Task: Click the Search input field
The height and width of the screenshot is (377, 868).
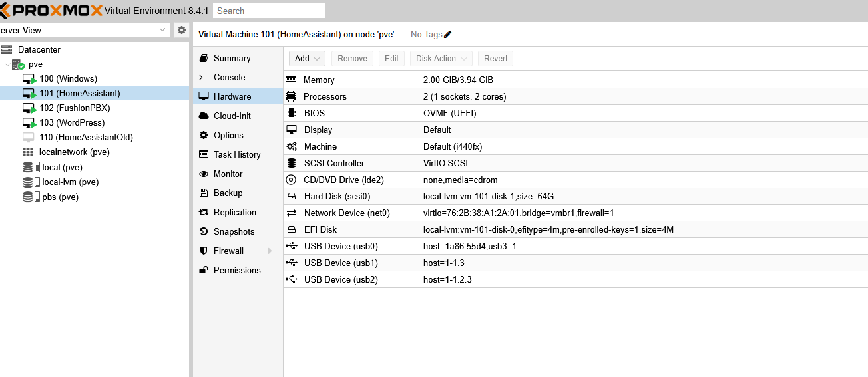Action: [269, 11]
